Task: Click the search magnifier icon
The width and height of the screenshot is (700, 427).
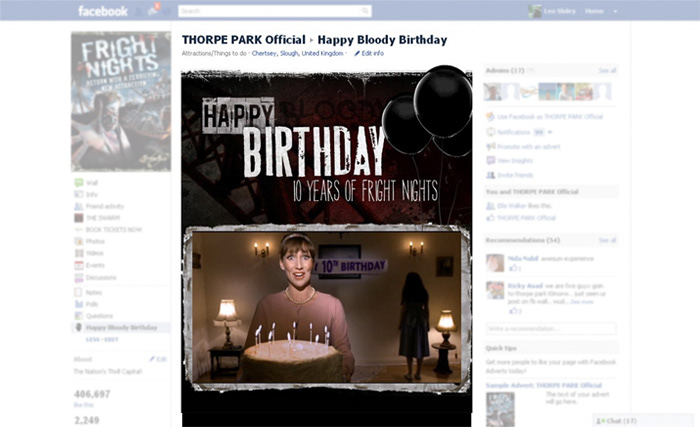Action: [x=365, y=11]
